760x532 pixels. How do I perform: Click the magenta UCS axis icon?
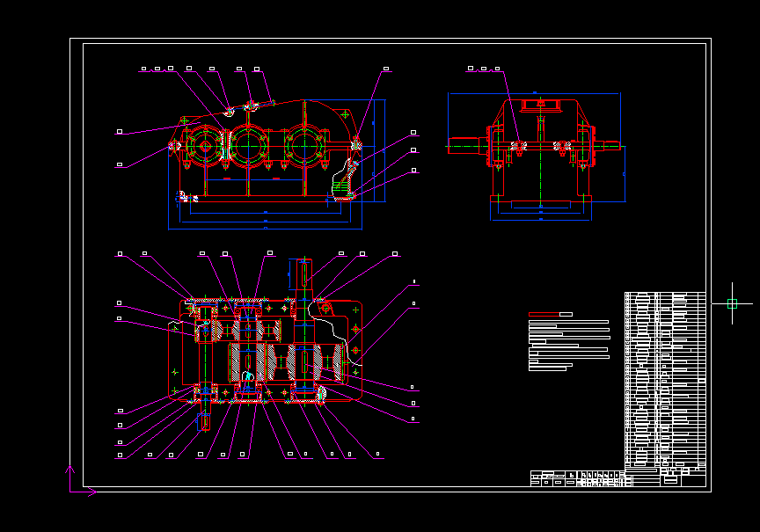coord(81,482)
